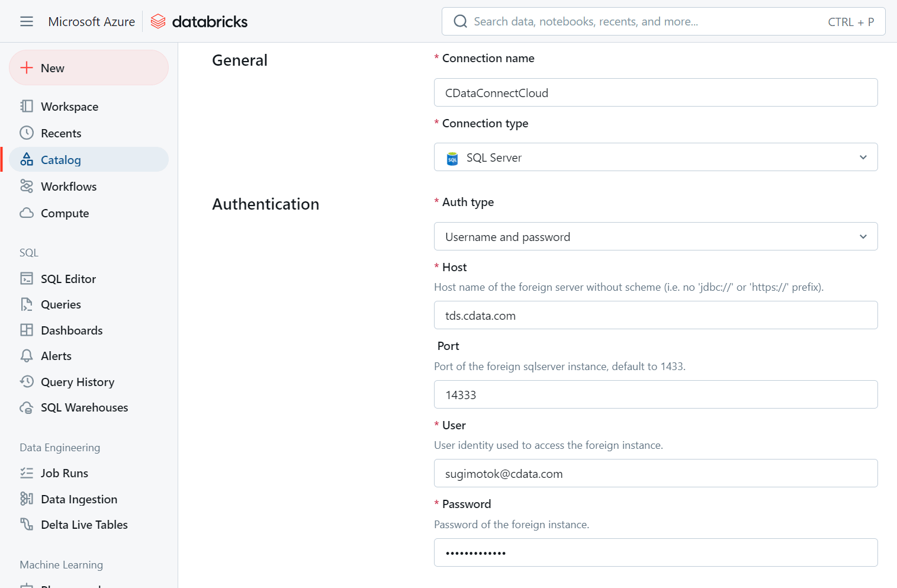Click the Host input field
Image resolution: width=897 pixels, height=588 pixels.
(655, 315)
